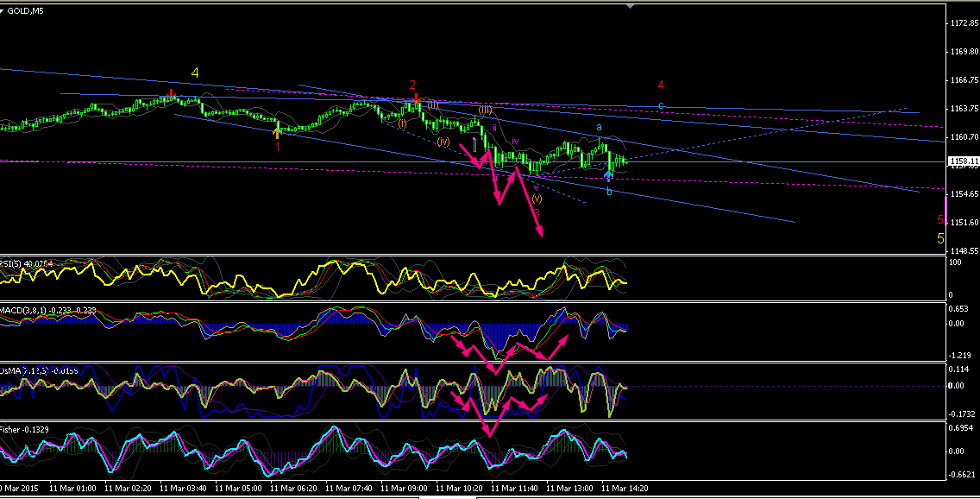Click the red wave 4 label
Image resolution: width=980 pixels, height=499 pixels.
tap(661, 85)
